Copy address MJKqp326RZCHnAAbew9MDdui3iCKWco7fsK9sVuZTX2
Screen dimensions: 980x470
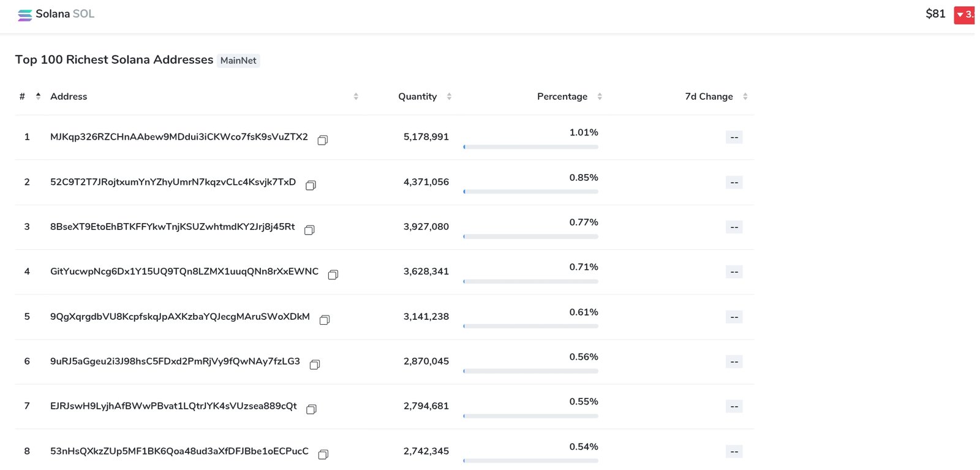coord(322,140)
